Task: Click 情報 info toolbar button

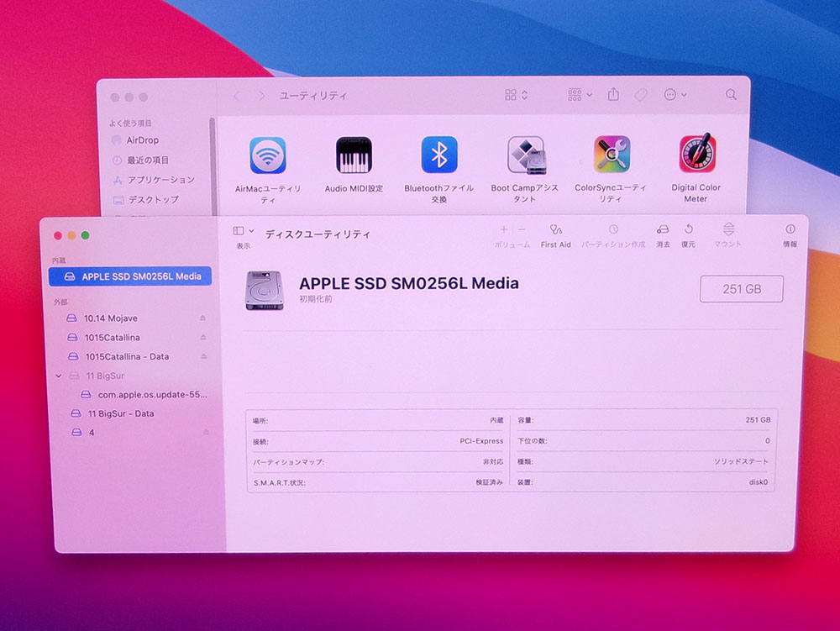Action: pos(790,236)
